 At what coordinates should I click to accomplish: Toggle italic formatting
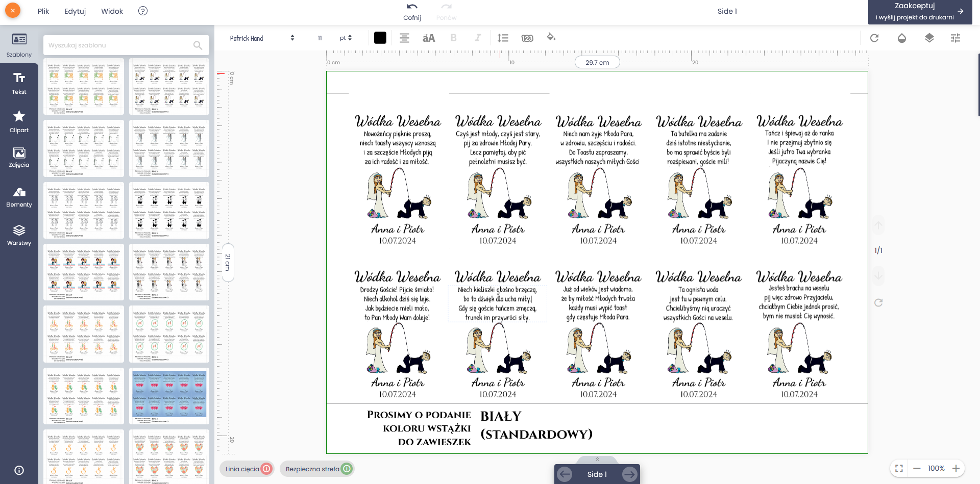(x=478, y=38)
